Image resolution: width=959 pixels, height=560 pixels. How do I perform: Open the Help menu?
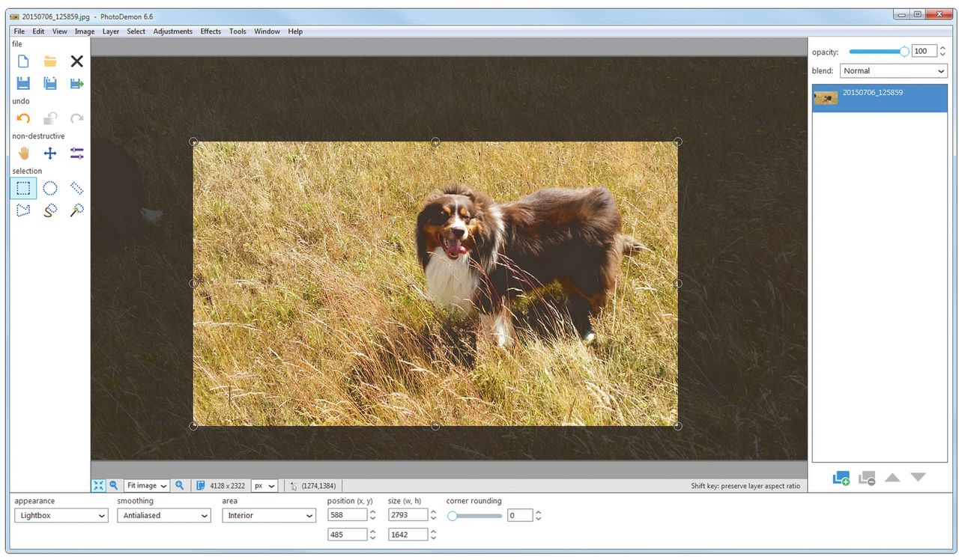(x=295, y=31)
